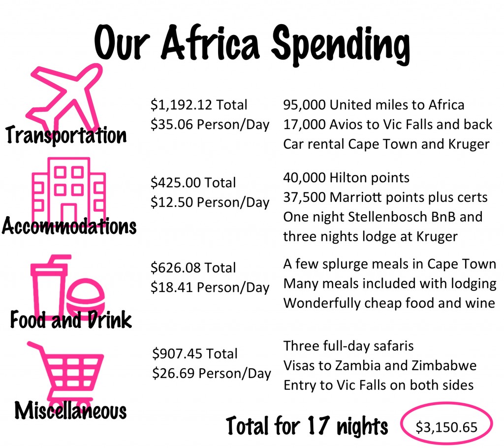Click 95,000 United miles to Africa line

374,105
